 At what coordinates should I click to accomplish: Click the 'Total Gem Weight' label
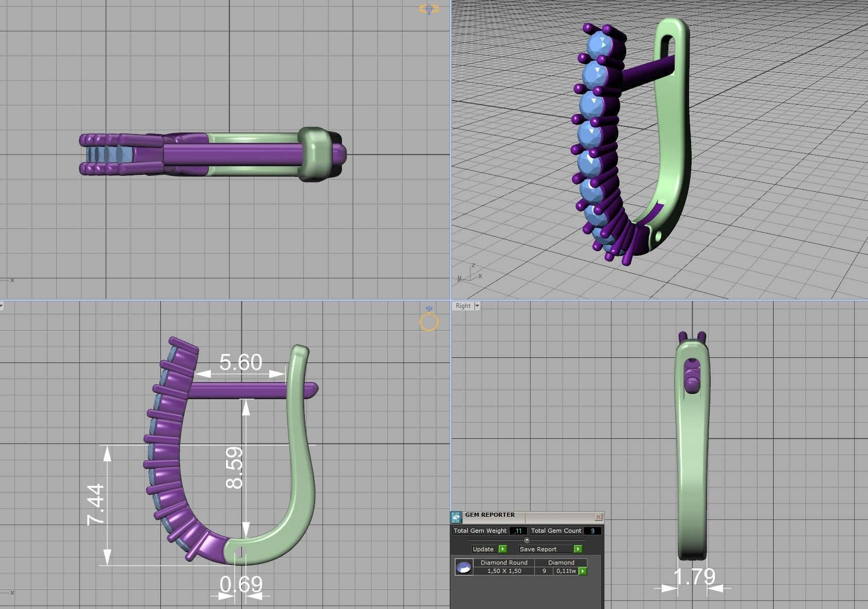coord(480,531)
